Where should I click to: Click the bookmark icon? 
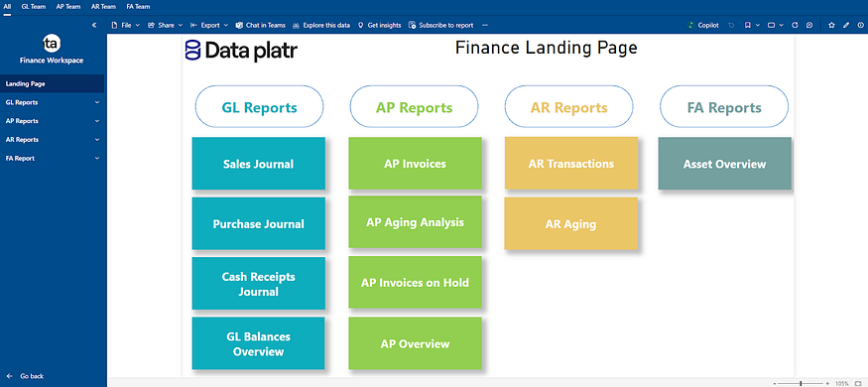point(747,25)
